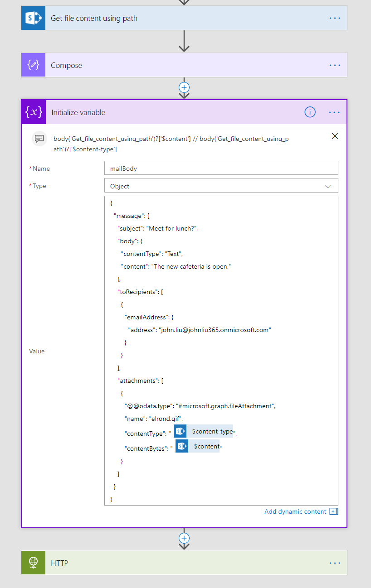Open ellipsis menu for Get file content using path
This screenshot has width=371, height=588.
pos(335,18)
